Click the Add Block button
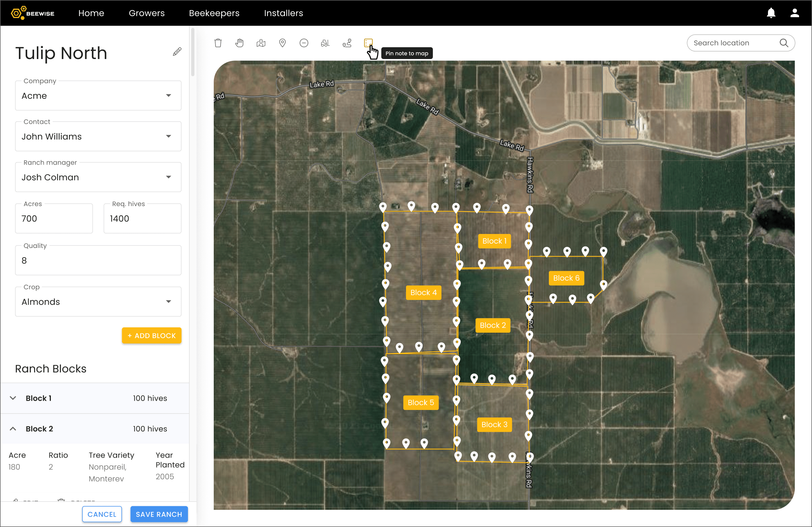The height and width of the screenshot is (527, 812). pyautogui.click(x=152, y=336)
